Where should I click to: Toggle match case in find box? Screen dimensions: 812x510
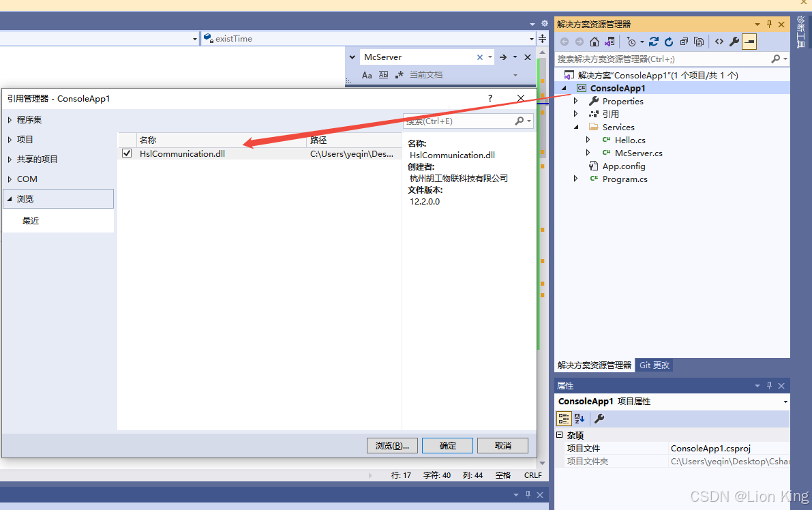pos(367,75)
